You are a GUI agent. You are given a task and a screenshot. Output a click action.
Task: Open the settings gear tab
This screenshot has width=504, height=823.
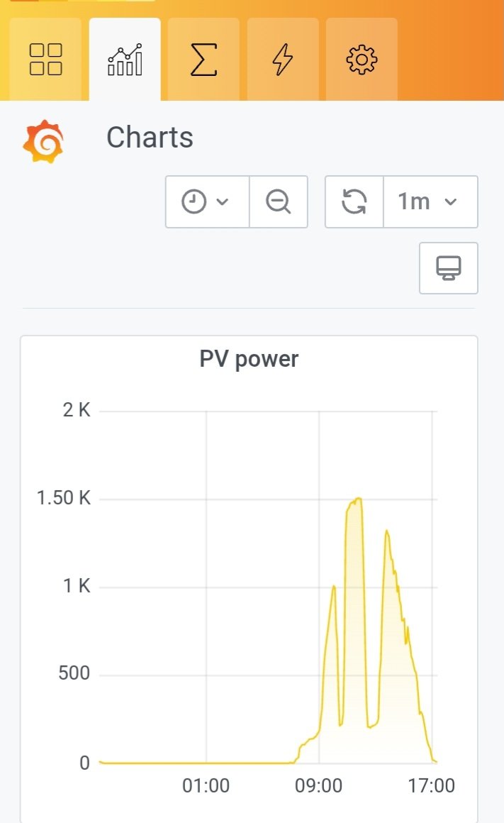click(x=362, y=60)
